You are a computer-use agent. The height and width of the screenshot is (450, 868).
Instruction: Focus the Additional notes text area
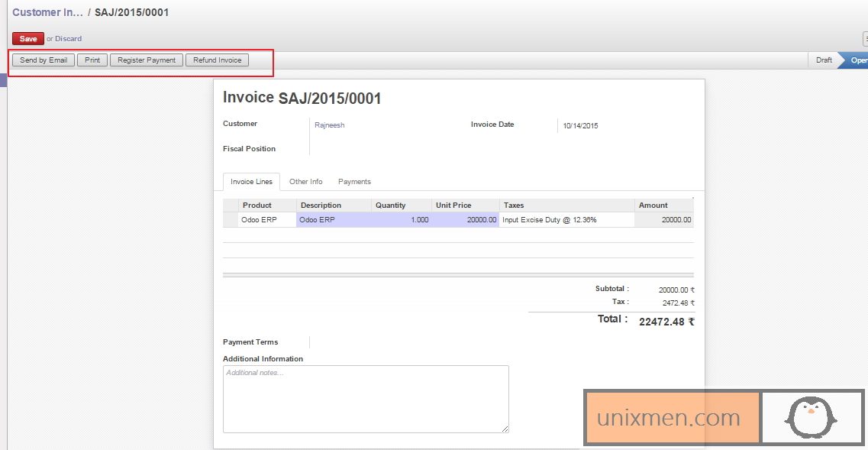(x=366, y=399)
